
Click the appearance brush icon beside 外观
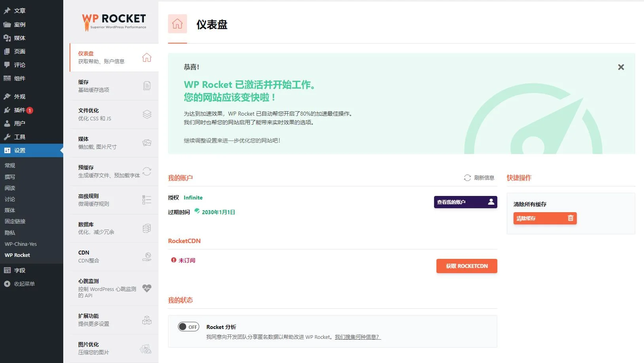pyautogui.click(x=7, y=97)
